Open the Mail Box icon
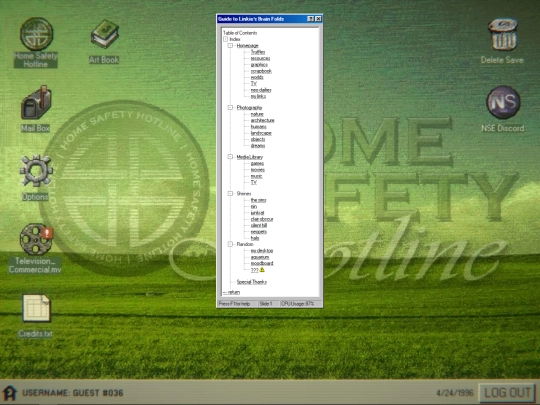Viewport: 540px width, 405px height. [36, 103]
